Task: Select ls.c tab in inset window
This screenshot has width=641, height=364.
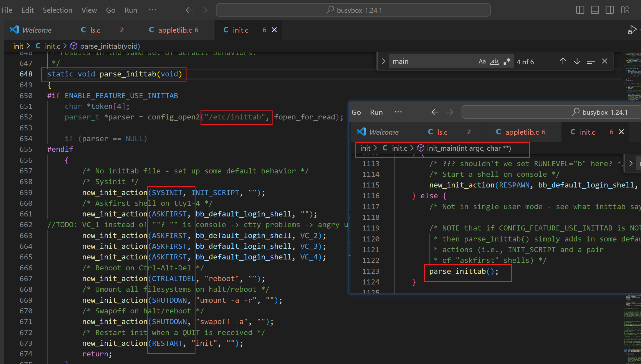Action: 453,132
